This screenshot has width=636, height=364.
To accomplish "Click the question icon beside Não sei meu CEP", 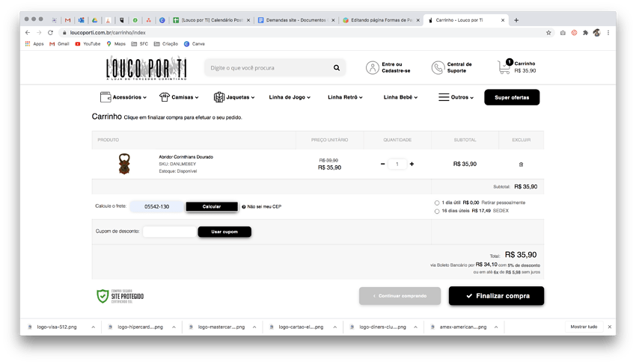I will [243, 207].
